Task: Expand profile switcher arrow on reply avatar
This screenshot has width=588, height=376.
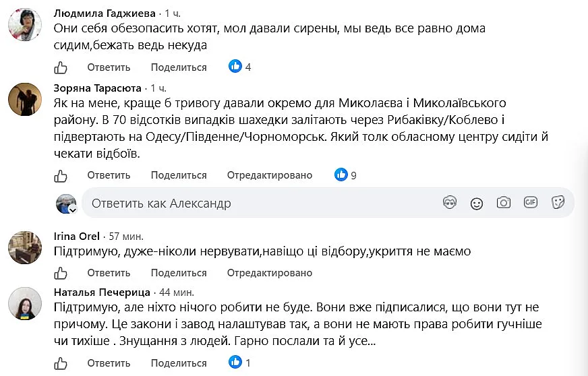Action: point(73,210)
